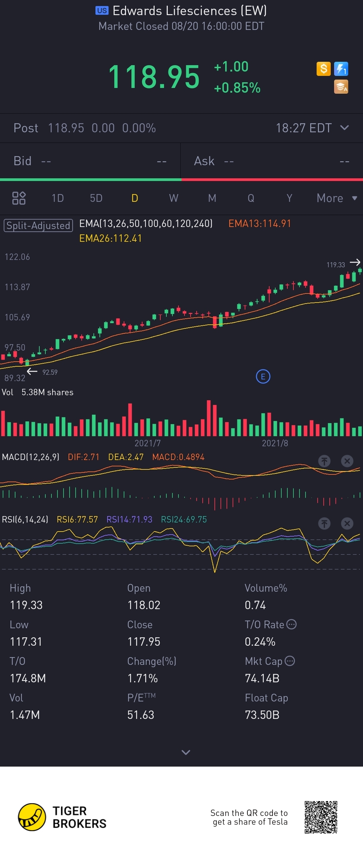The image size is (363, 868).
Task: Open the More timeframes dropdown
Action: (x=336, y=198)
